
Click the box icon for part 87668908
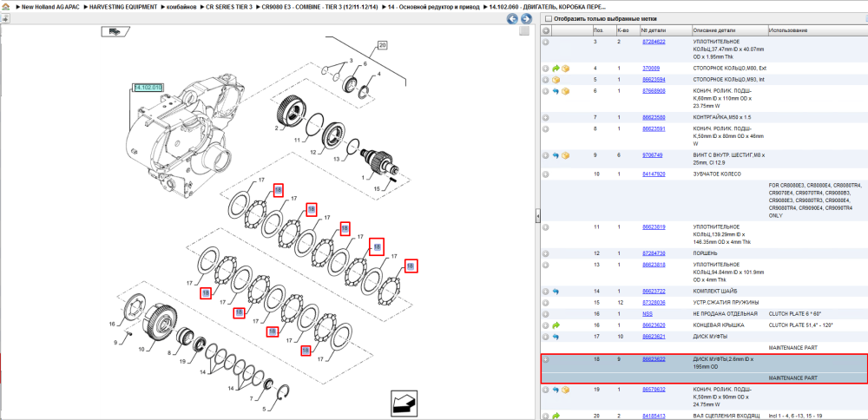point(566,91)
